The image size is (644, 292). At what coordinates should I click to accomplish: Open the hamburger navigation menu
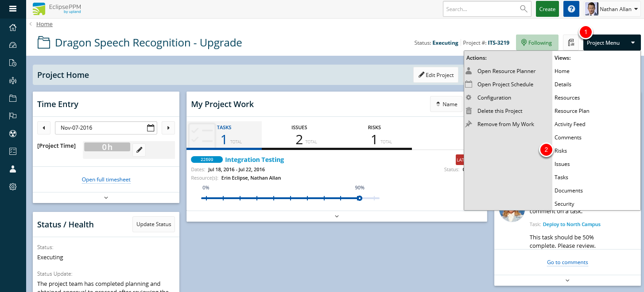pos(13,9)
